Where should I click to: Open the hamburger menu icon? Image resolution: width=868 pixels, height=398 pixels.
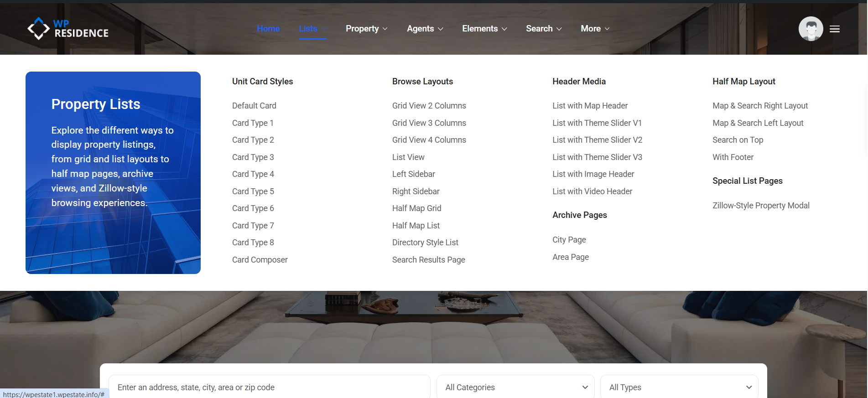[834, 29]
